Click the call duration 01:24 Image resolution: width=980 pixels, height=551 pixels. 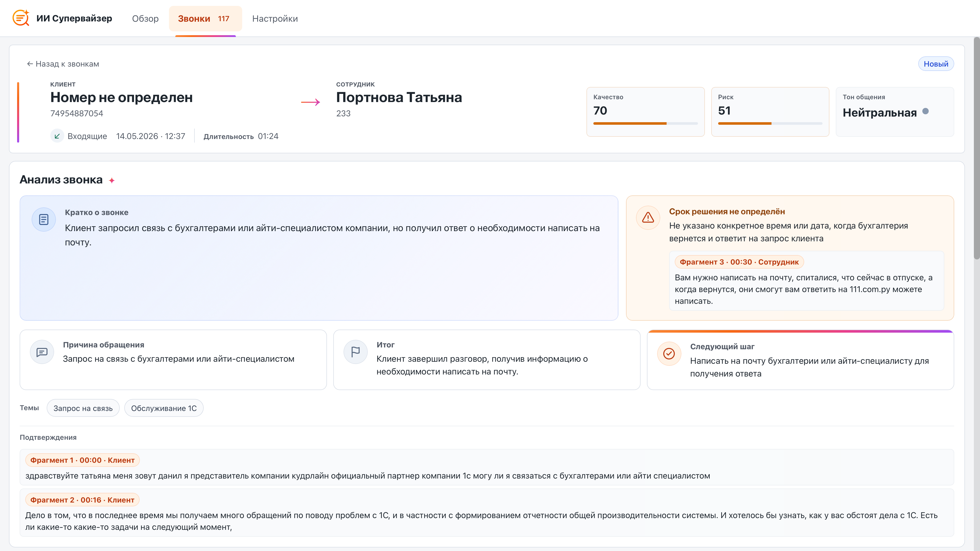pos(268,136)
